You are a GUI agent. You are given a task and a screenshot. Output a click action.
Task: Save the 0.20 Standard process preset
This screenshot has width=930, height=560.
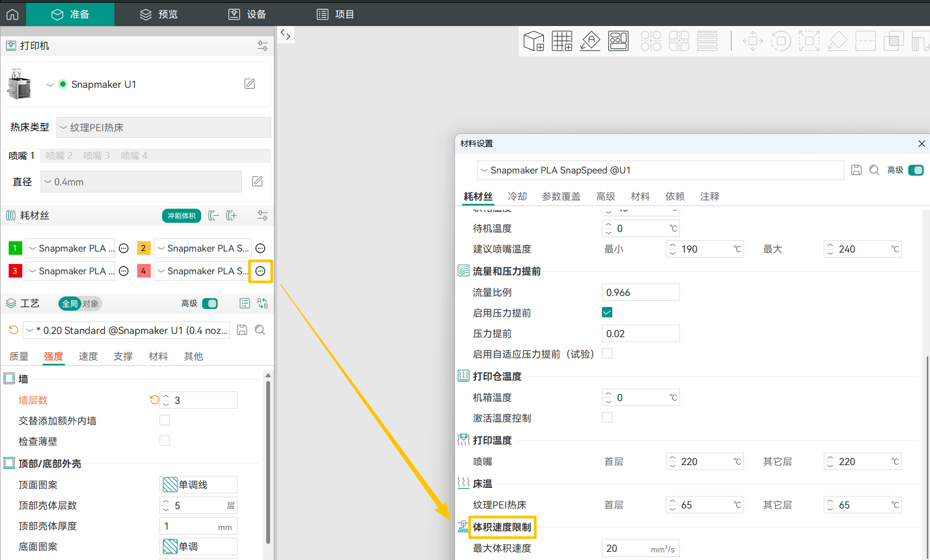tap(242, 330)
